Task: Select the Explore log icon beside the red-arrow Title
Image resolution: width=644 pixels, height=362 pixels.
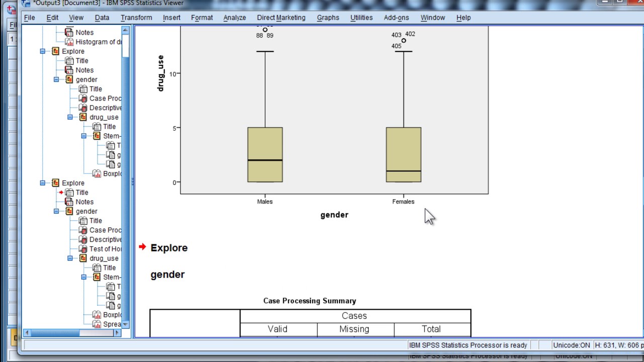Action: (x=56, y=183)
